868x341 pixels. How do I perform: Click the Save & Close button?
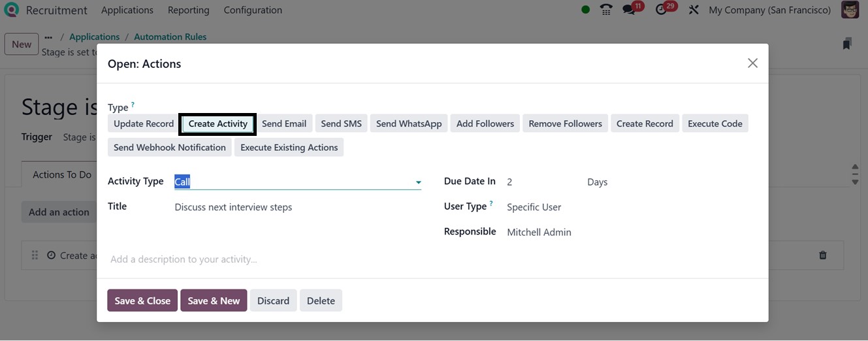click(142, 300)
